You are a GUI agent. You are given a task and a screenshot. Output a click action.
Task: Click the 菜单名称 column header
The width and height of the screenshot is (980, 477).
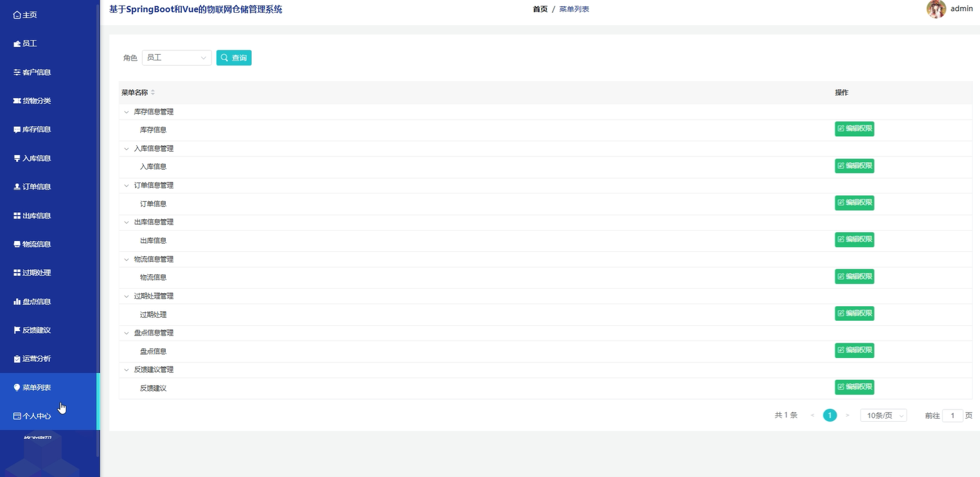pos(134,93)
